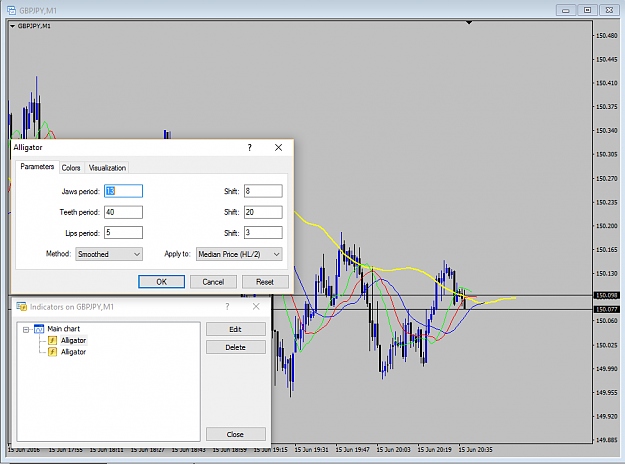The height and width of the screenshot is (464, 625).
Task: Maximize the GBPJPY,M1 chart window
Action: point(588,10)
